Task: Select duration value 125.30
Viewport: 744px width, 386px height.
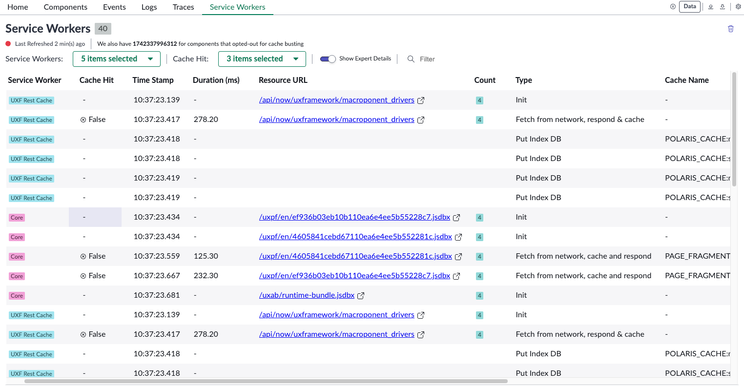Action: [x=206, y=256]
